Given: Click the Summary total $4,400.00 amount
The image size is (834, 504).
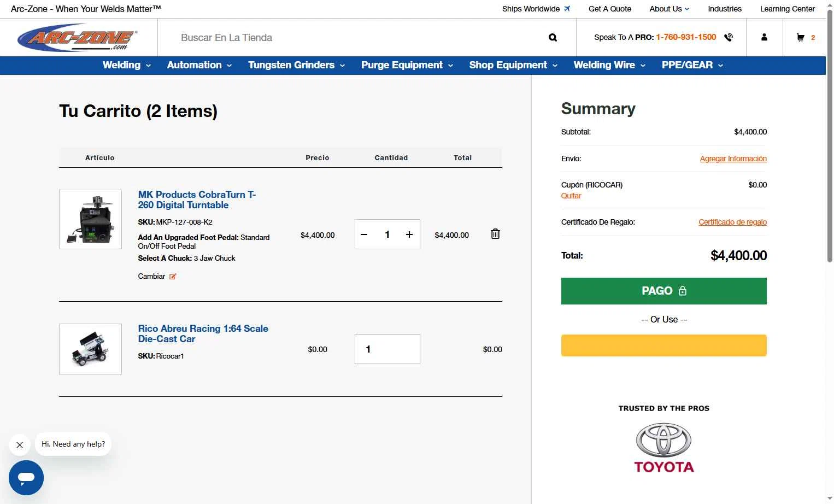Looking at the screenshot, I should click(x=738, y=255).
